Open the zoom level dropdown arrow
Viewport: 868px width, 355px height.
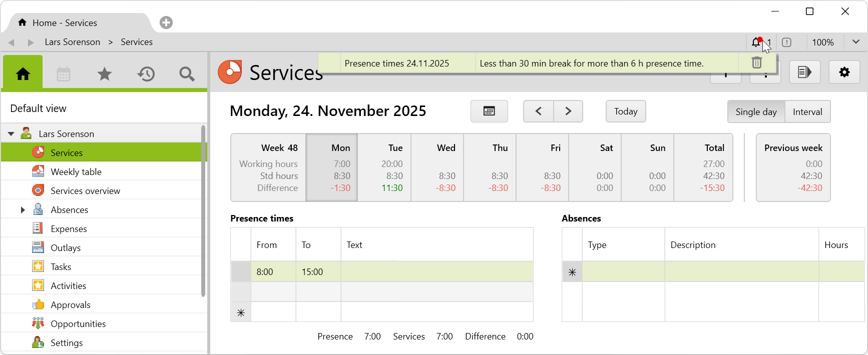[x=855, y=42]
